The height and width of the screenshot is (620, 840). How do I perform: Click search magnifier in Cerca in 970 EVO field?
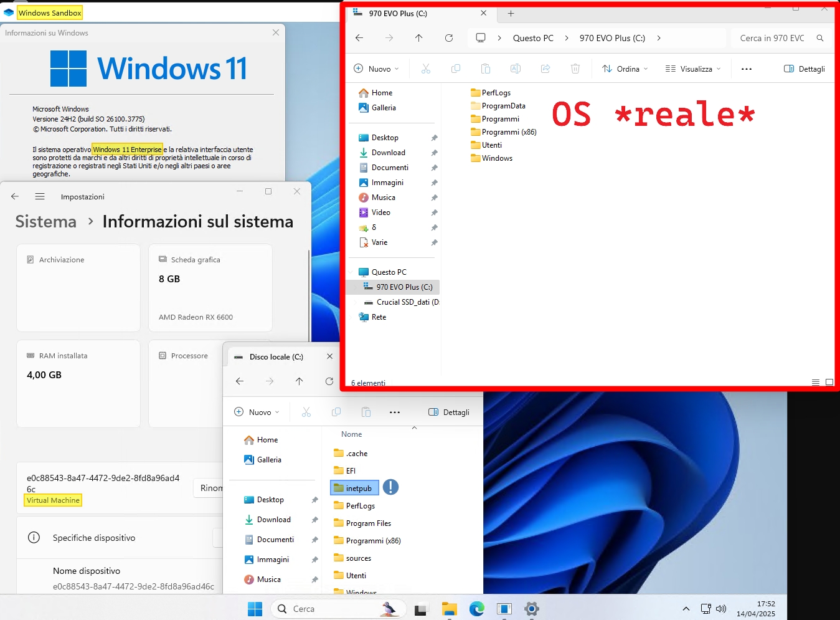[820, 38]
